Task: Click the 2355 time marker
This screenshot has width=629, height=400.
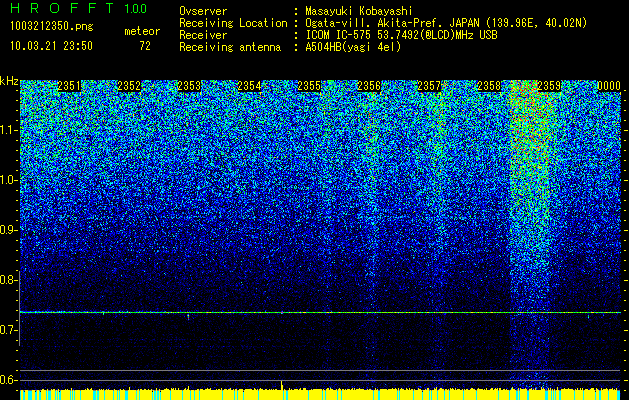Action: click(x=309, y=86)
